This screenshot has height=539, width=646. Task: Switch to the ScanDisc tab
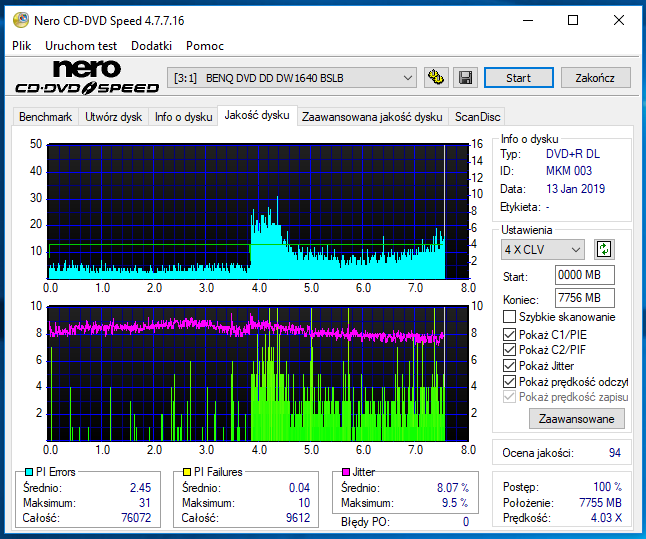477,117
